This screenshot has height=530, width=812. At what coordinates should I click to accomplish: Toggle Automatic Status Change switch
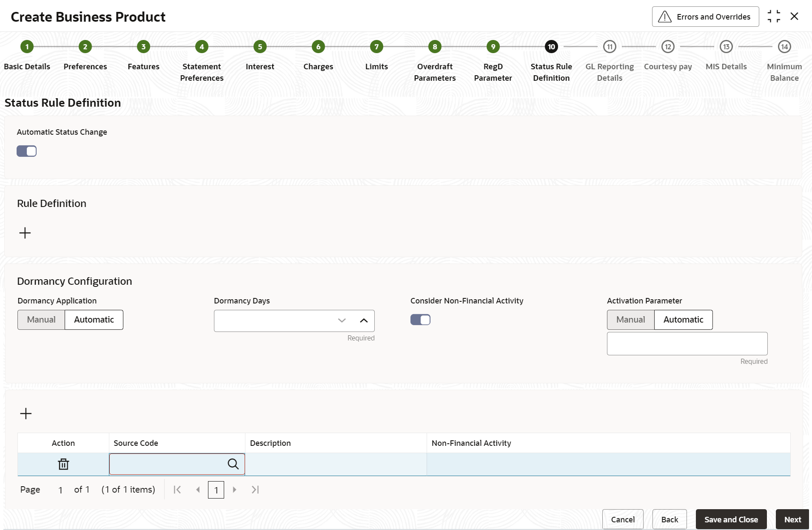(x=26, y=151)
